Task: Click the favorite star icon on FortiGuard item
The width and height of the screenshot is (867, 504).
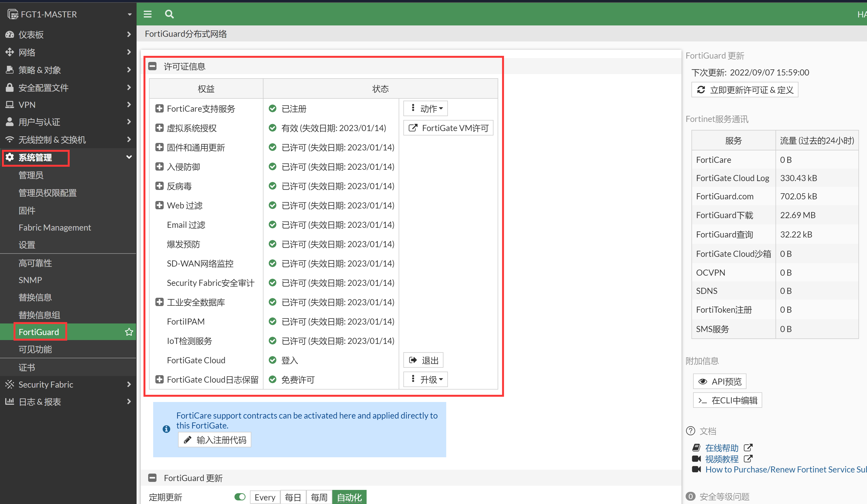Action: coord(129,332)
